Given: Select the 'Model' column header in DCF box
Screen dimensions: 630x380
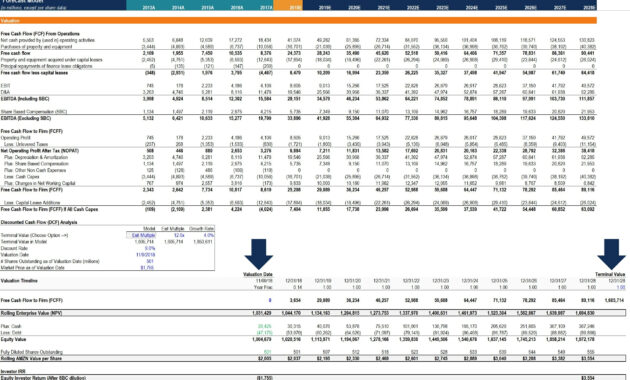Looking at the screenshot, I should coord(149,229).
